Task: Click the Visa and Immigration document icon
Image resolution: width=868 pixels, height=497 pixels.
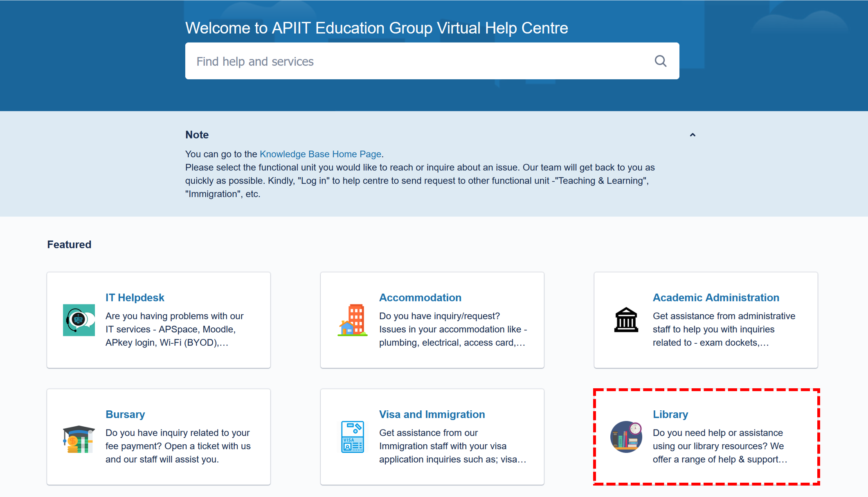Action: coord(353,437)
